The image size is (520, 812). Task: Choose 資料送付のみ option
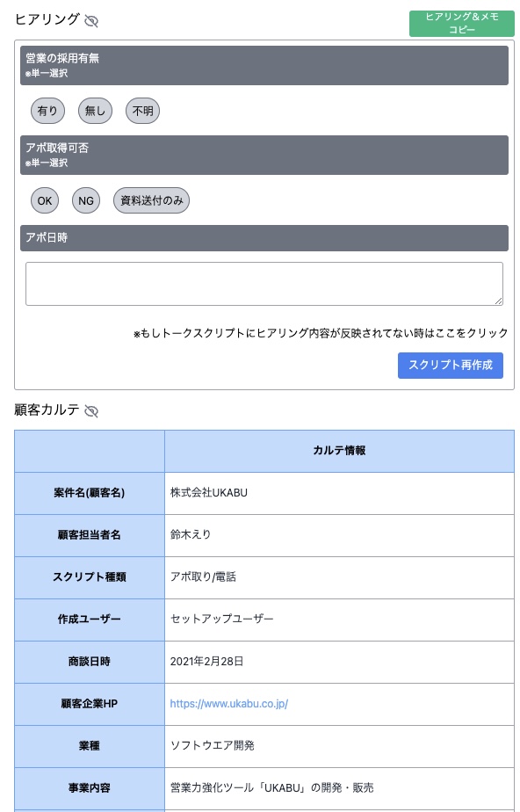coord(151,200)
